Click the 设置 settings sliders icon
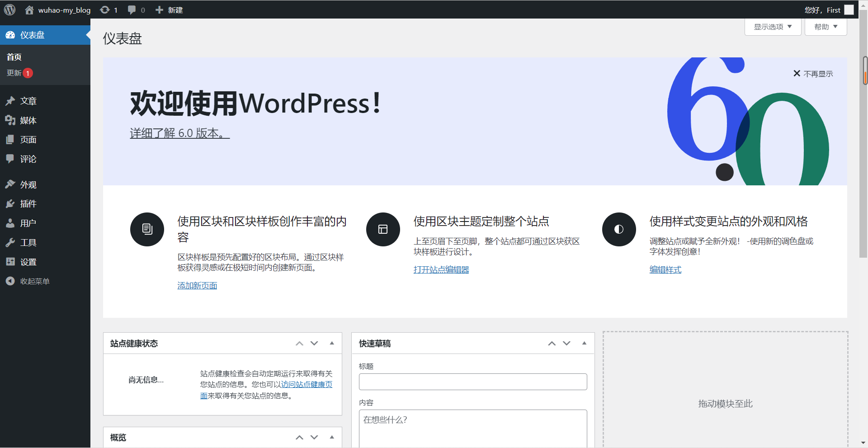868x448 pixels. point(10,262)
